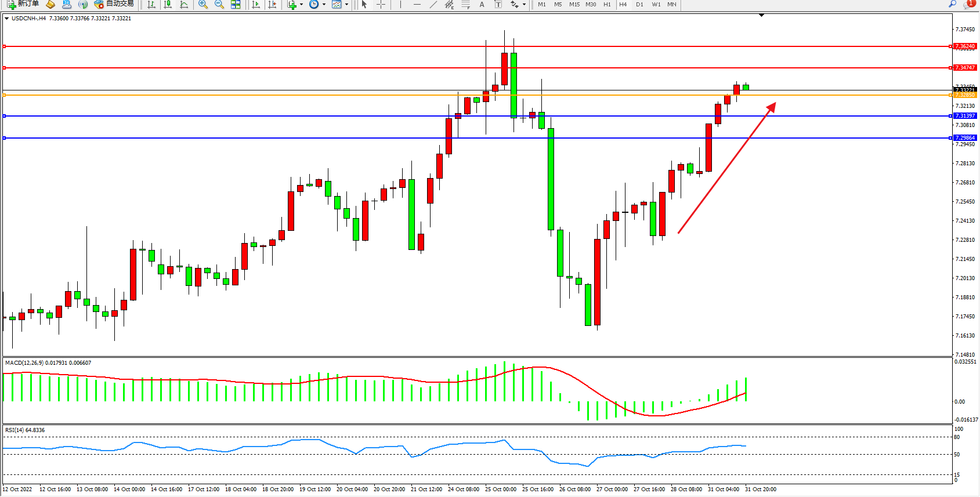Click the Zoom Out magnifier icon

coord(219,4)
